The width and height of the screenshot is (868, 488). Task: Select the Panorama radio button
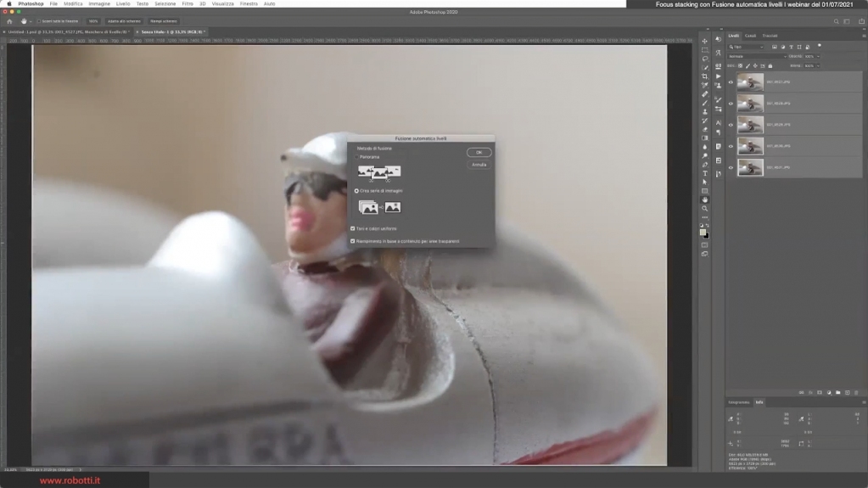point(356,157)
